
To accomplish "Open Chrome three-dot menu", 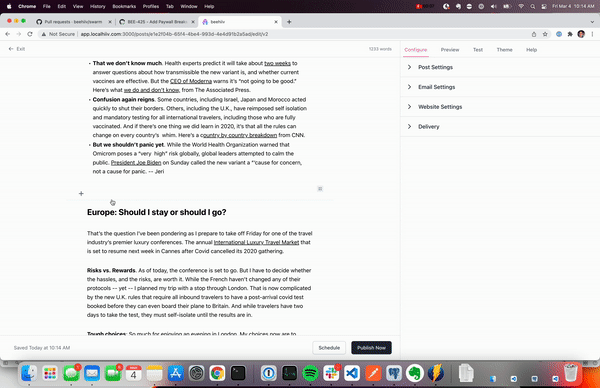I will point(592,34).
